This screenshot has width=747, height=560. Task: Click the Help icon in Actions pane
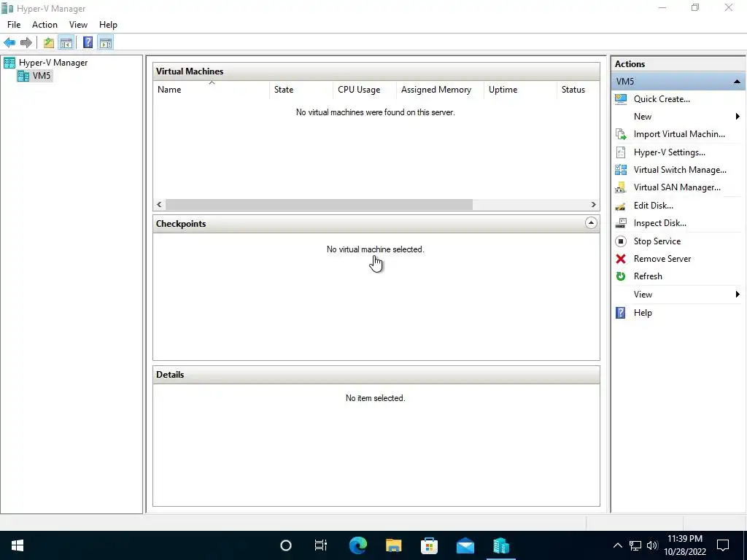point(621,313)
